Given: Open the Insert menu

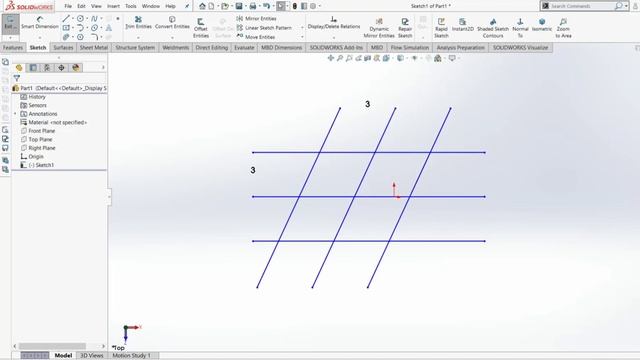Looking at the screenshot, I should pos(113,6).
